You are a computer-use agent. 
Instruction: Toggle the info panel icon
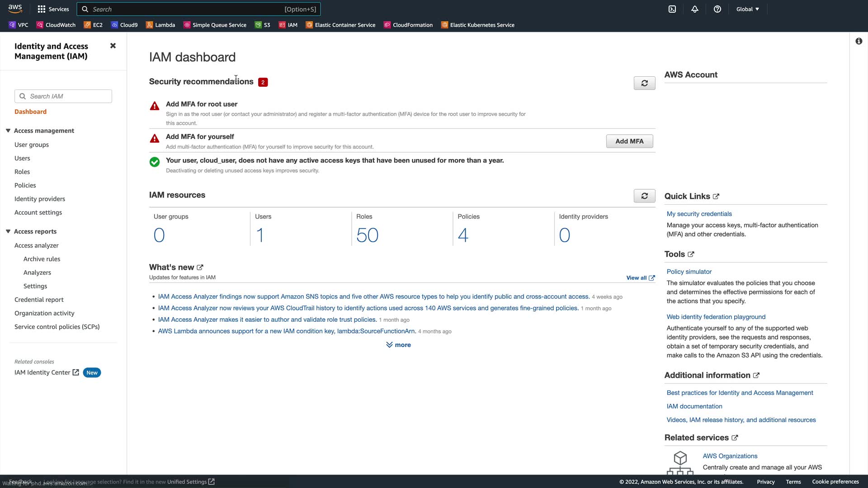point(859,41)
